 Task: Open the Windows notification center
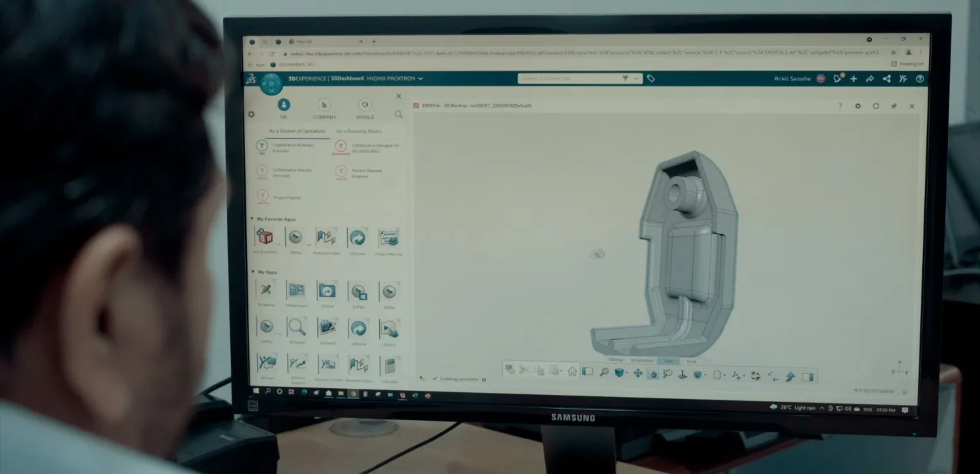point(906,410)
